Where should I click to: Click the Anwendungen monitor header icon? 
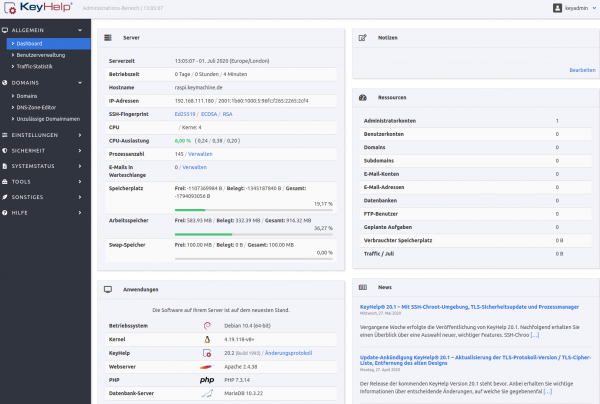point(108,290)
